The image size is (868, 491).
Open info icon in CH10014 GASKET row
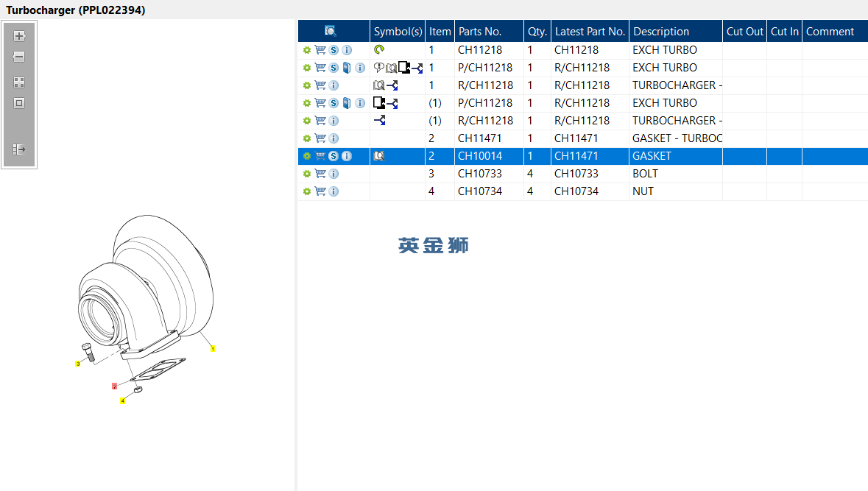[347, 156]
